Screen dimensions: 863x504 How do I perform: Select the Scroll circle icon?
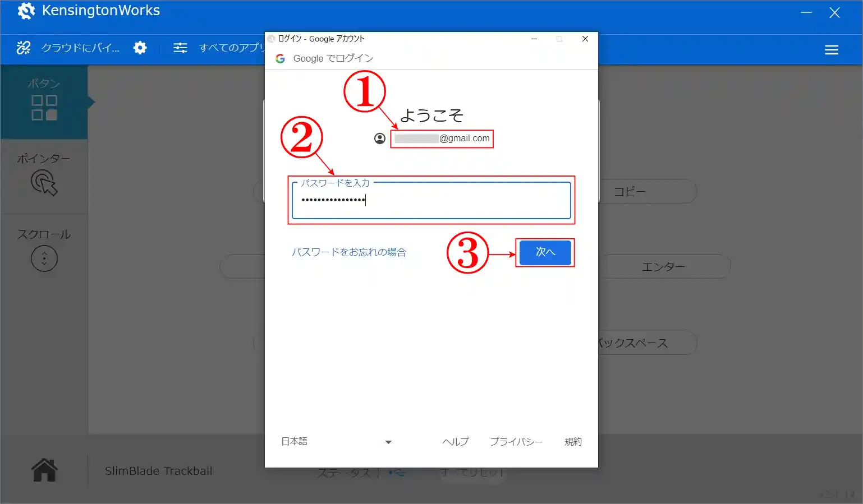(x=44, y=258)
